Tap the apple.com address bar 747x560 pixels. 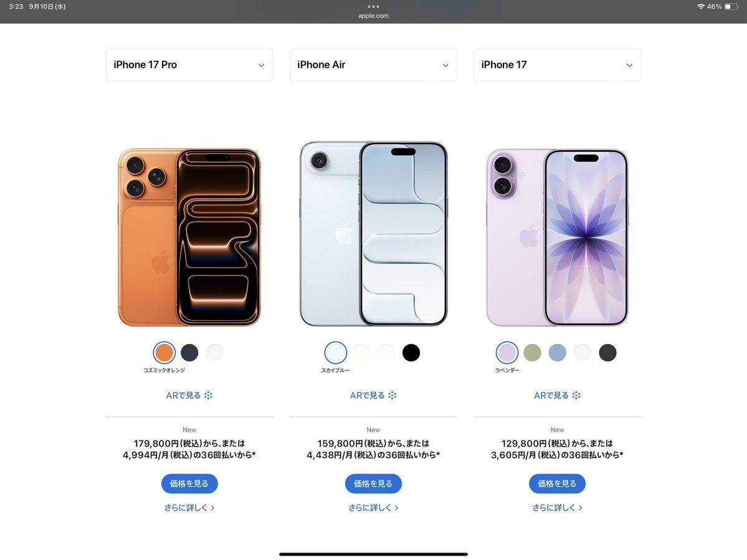[x=374, y=16]
